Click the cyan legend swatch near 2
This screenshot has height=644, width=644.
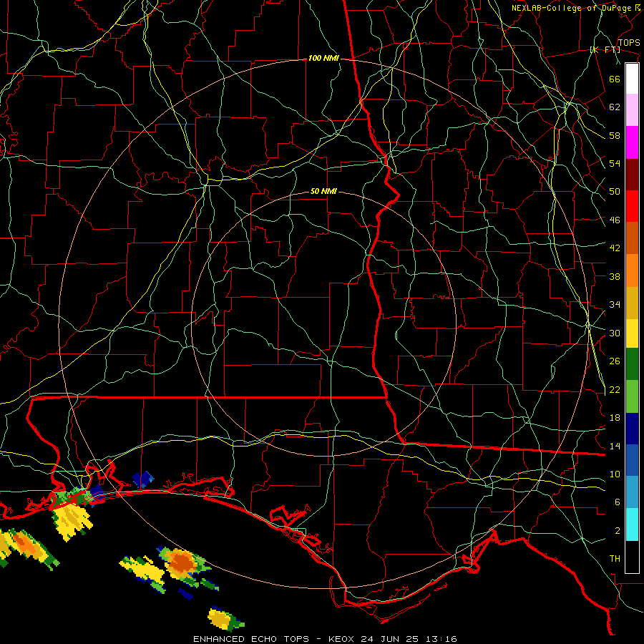tap(632, 525)
